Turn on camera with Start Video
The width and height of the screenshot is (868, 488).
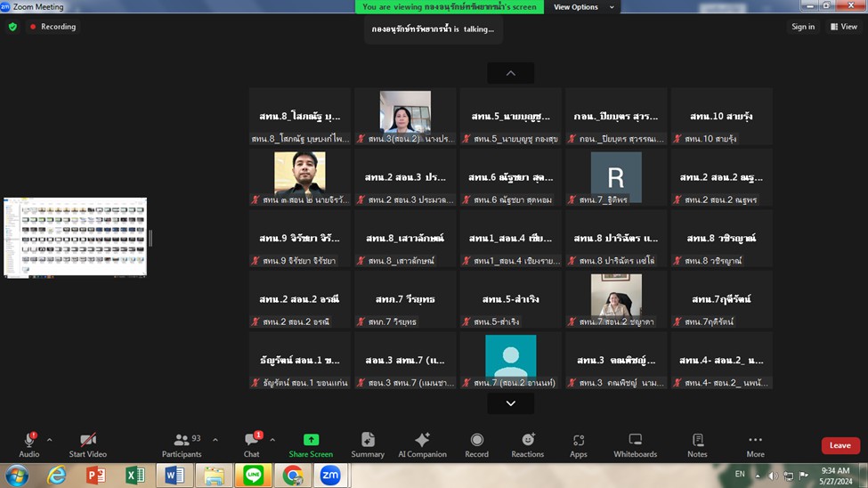pos(88,444)
